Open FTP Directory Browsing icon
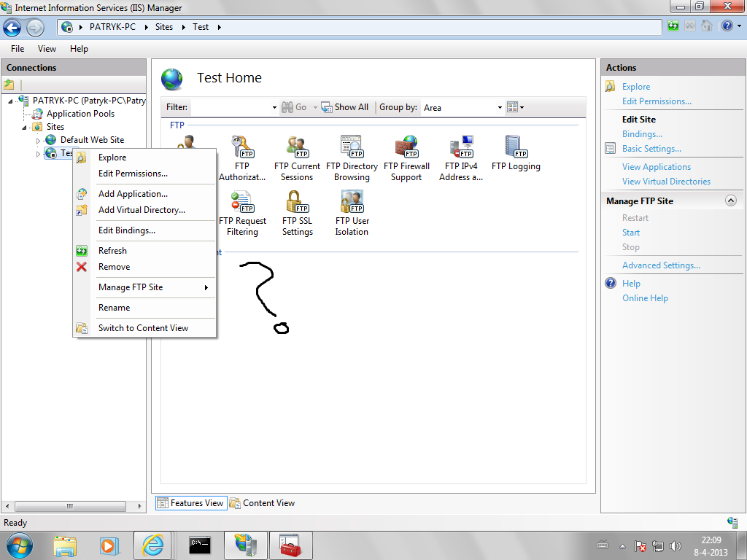The width and height of the screenshot is (747, 560). tap(352, 158)
